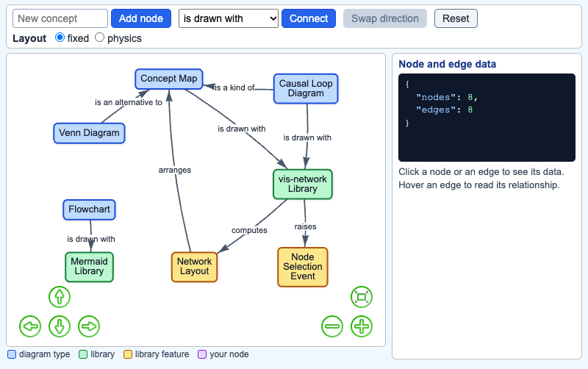Click the 'arranges' edge label
The height and width of the screenshot is (369, 588).
[175, 171]
